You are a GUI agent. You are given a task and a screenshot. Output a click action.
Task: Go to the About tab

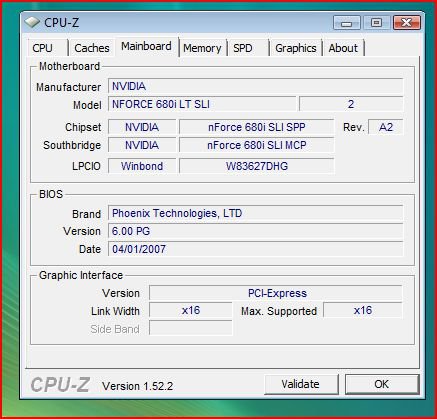(x=343, y=48)
